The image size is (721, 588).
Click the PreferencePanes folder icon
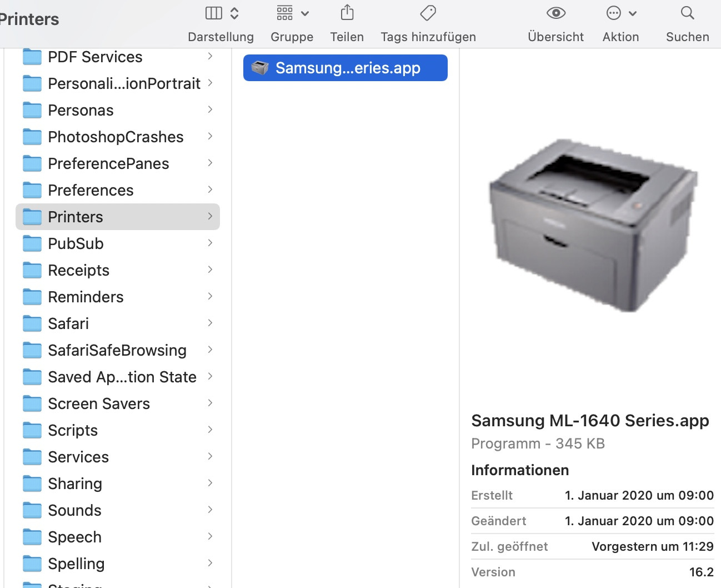point(32,163)
